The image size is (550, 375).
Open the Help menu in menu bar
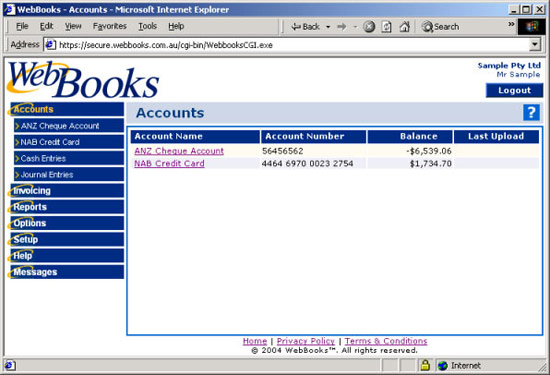point(176,26)
